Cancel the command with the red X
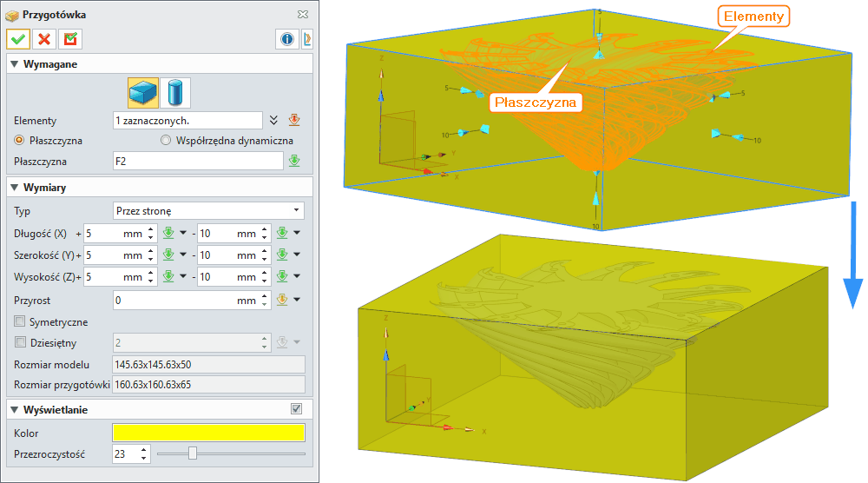The width and height of the screenshot is (868, 483). pyautogui.click(x=44, y=39)
